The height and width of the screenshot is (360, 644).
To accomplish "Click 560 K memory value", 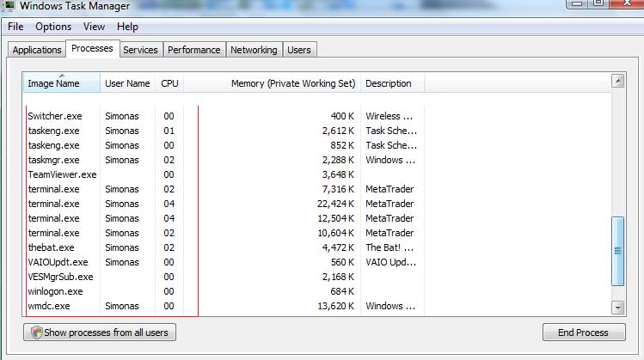I will click(342, 262).
